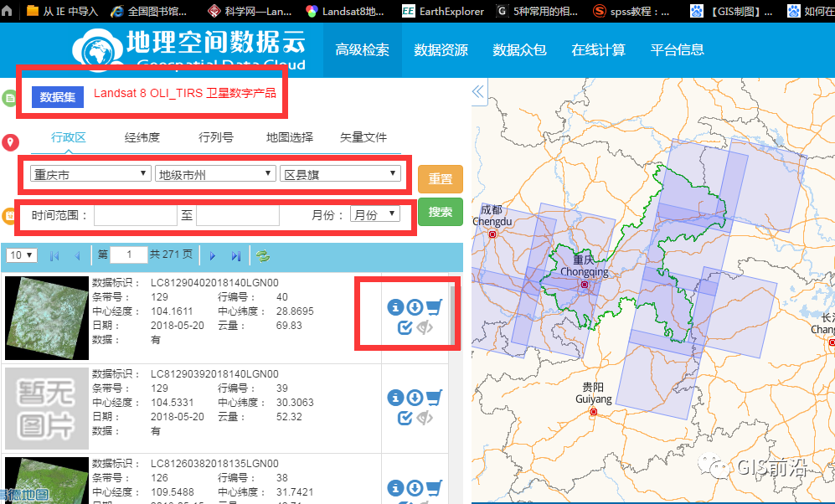Toggle map visibility for LC81290402018140LGN00
The image size is (835, 504).
[x=425, y=328]
